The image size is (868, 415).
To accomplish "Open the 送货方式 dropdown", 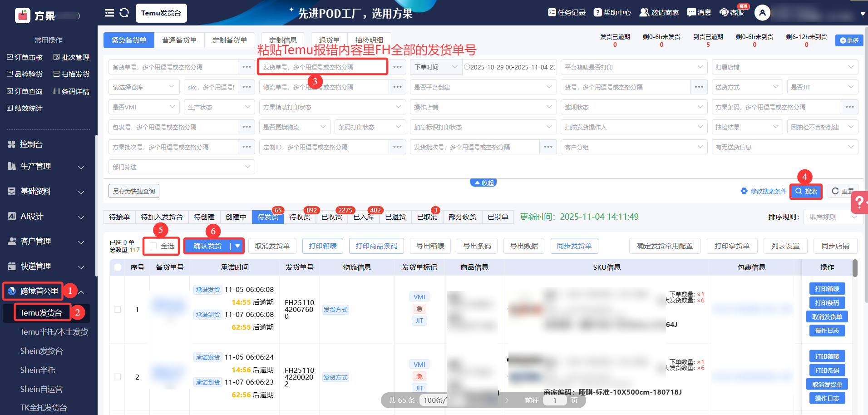I will [x=747, y=87].
